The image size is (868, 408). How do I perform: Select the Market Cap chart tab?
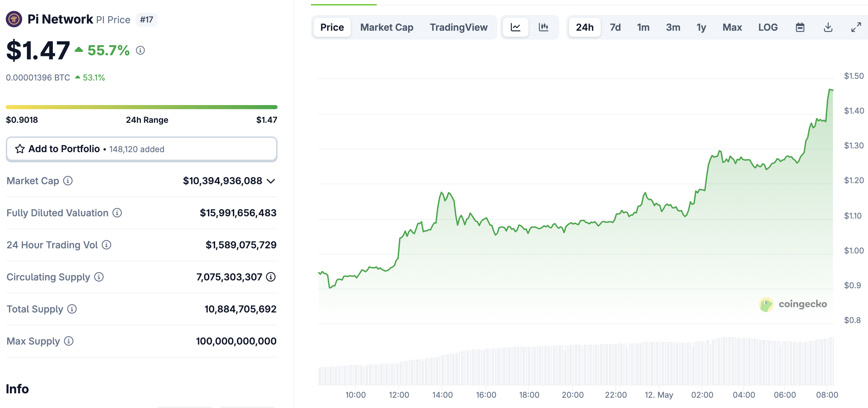tap(387, 27)
